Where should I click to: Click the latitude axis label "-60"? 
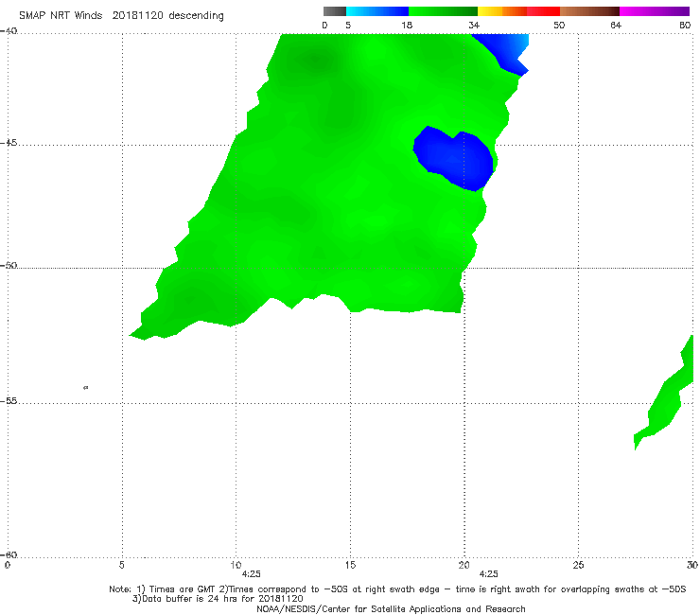tap(9, 555)
